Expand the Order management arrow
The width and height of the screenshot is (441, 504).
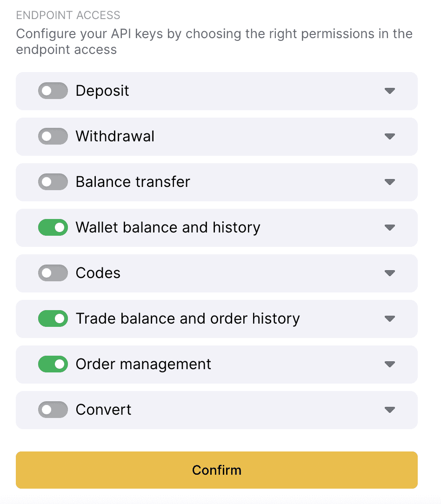click(389, 365)
